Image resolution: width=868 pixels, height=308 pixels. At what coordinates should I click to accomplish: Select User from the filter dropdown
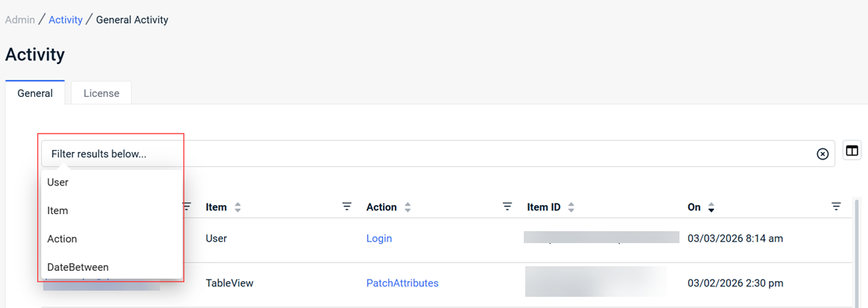click(58, 182)
